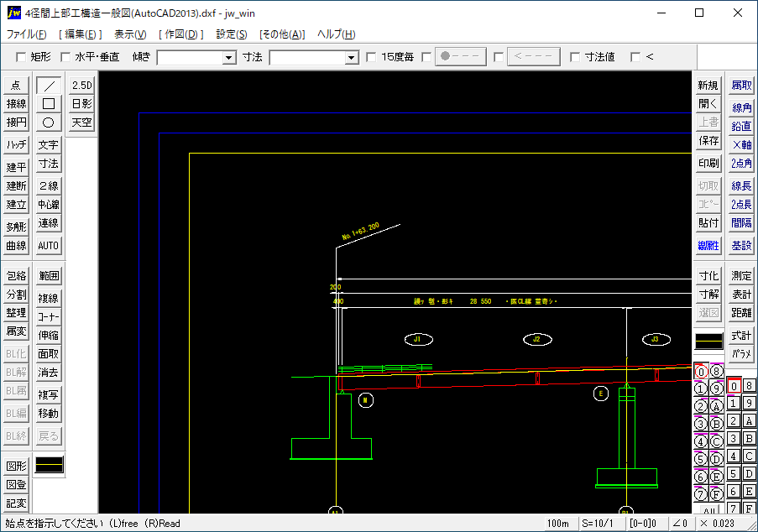Viewport: 758px width, 532px height.
Task: Toggle layer 8 circle button
Action: [x=716, y=372]
